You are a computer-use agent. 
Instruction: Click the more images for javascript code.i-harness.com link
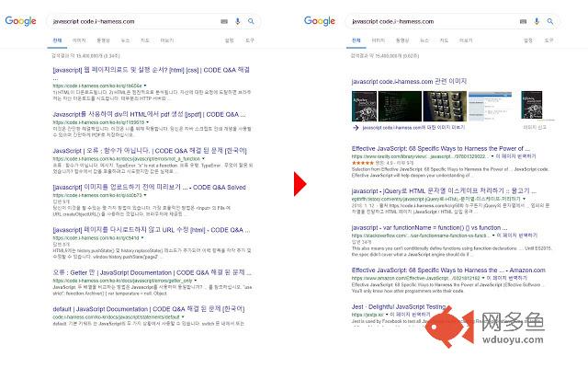pyautogui.click(x=413, y=128)
